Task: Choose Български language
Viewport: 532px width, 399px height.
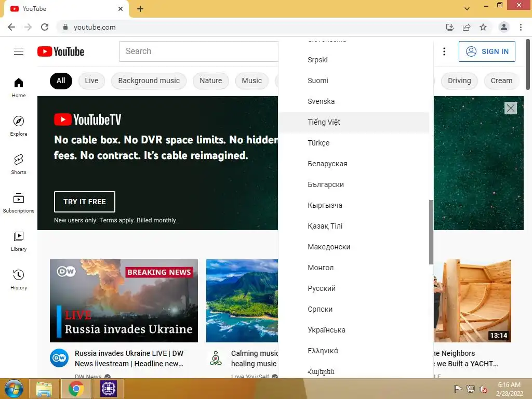Action: pos(353,184)
